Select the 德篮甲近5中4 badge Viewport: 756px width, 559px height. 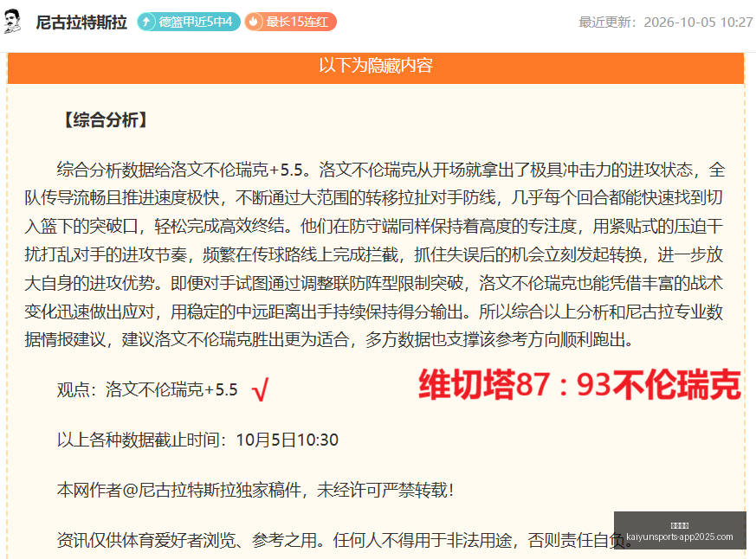click(x=189, y=22)
